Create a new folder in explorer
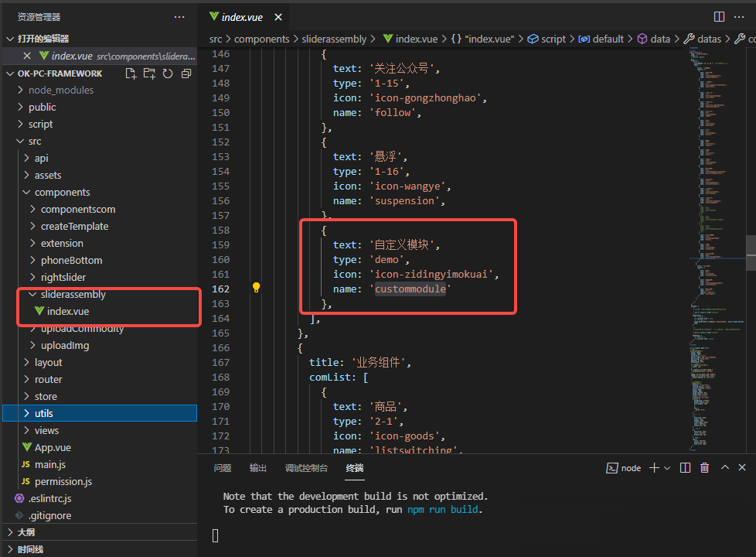 pos(149,73)
